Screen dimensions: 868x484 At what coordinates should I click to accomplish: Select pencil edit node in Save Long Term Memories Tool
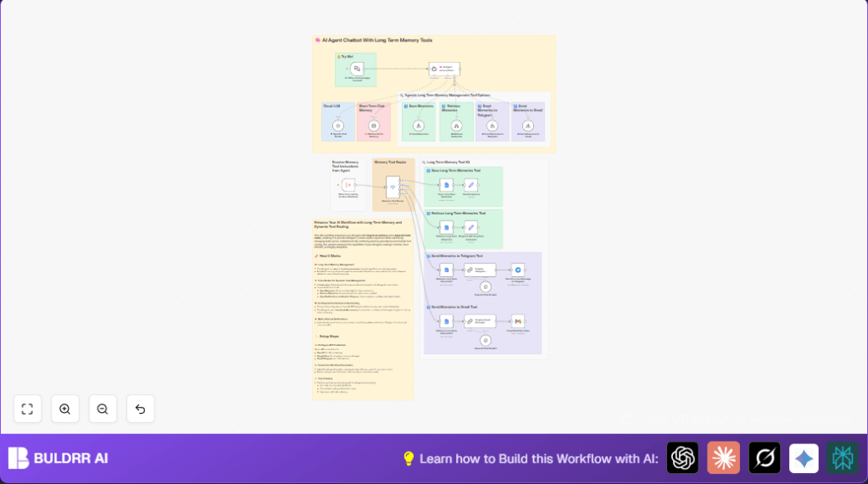click(x=471, y=185)
